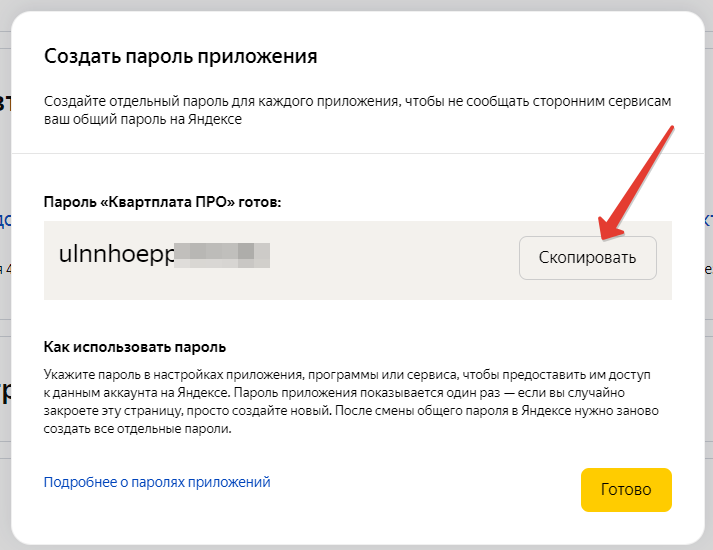Image resolution: width=713 pixels, height=550 pixels.
Task: Click the dimmed strip below the dialog
Action: coord(356,547)
